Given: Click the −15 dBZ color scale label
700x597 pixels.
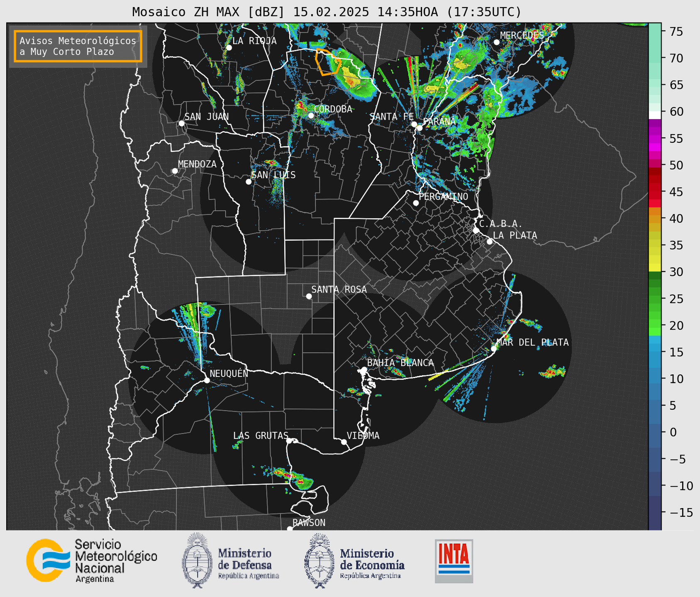Looking at the screenshot, I should pyautogui.click(x=680, y=512).
